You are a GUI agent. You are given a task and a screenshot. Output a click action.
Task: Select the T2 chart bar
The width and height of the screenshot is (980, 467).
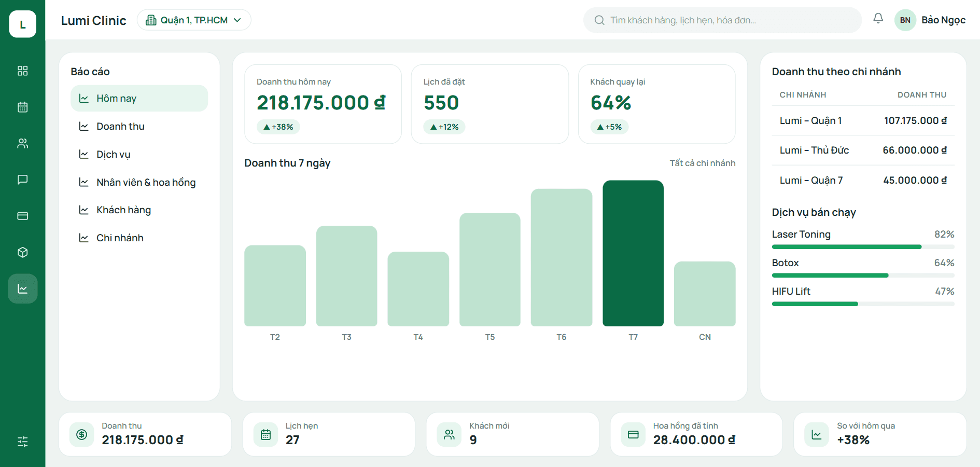point(275,286)
